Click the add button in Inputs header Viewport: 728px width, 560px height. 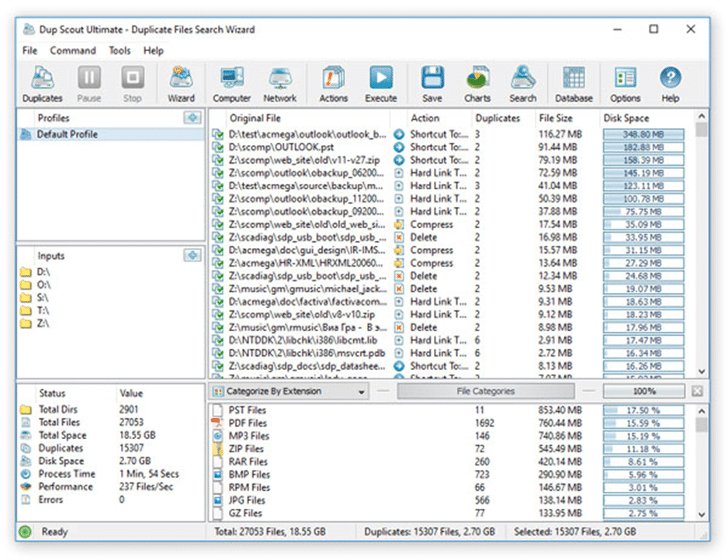(x=192, y=256)
